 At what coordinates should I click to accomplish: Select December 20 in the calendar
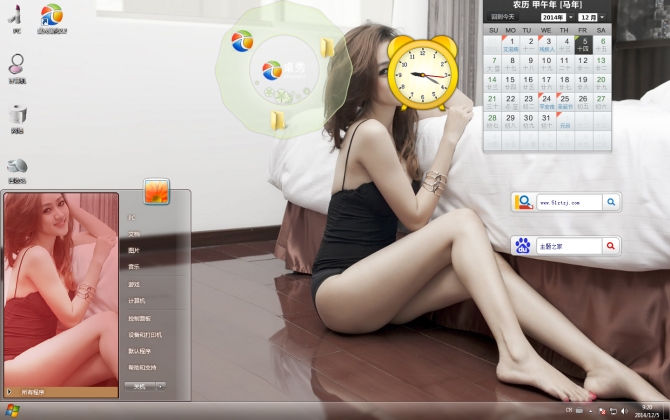click(602, 83)
